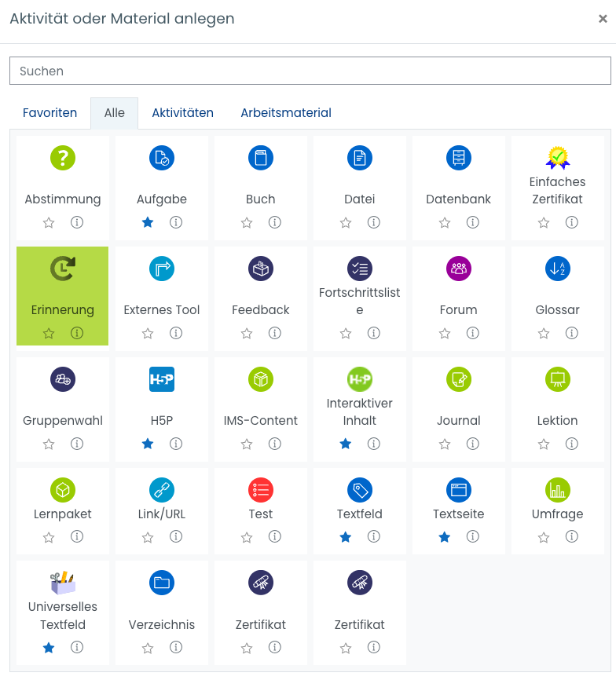Add the Lektion activity icon

pos(558,379)
